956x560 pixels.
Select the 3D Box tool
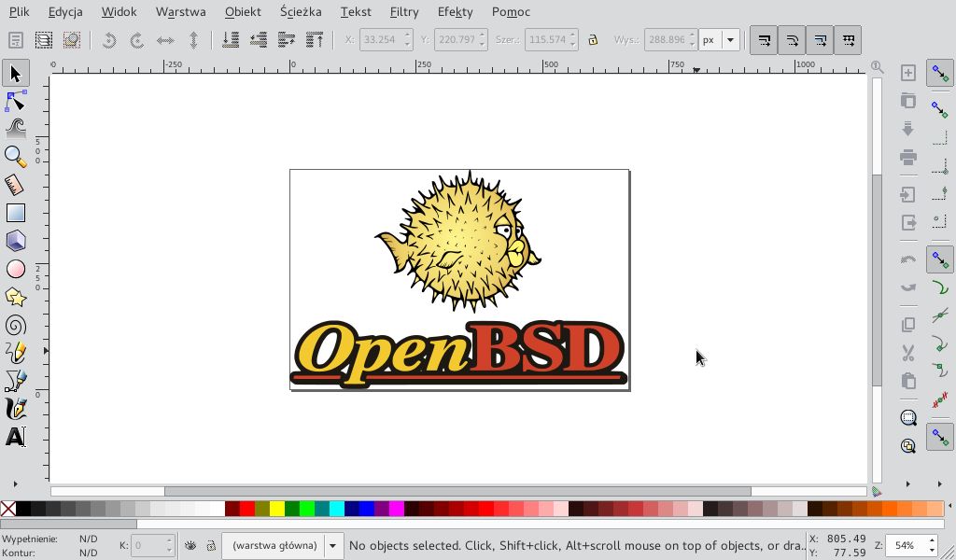pos(15,241)
